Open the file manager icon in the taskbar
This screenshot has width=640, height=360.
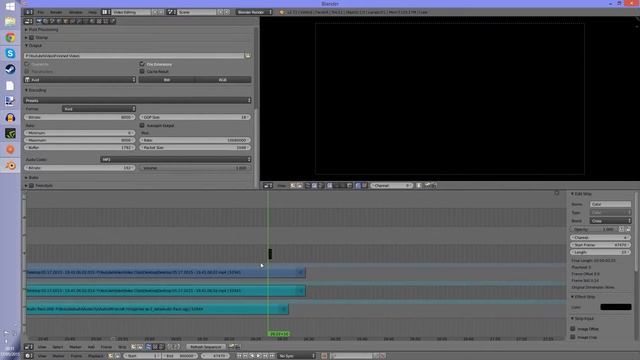10,21
